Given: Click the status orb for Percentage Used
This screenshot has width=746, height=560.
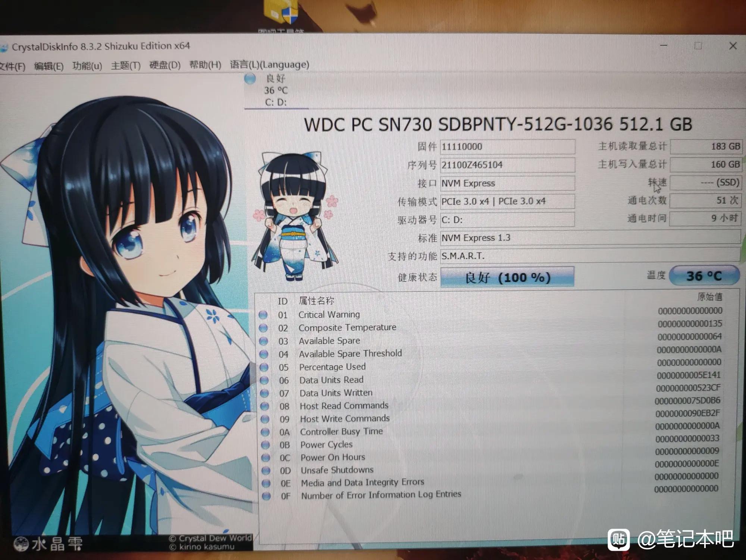Looking at the screenshot, I should coord(264,367).
